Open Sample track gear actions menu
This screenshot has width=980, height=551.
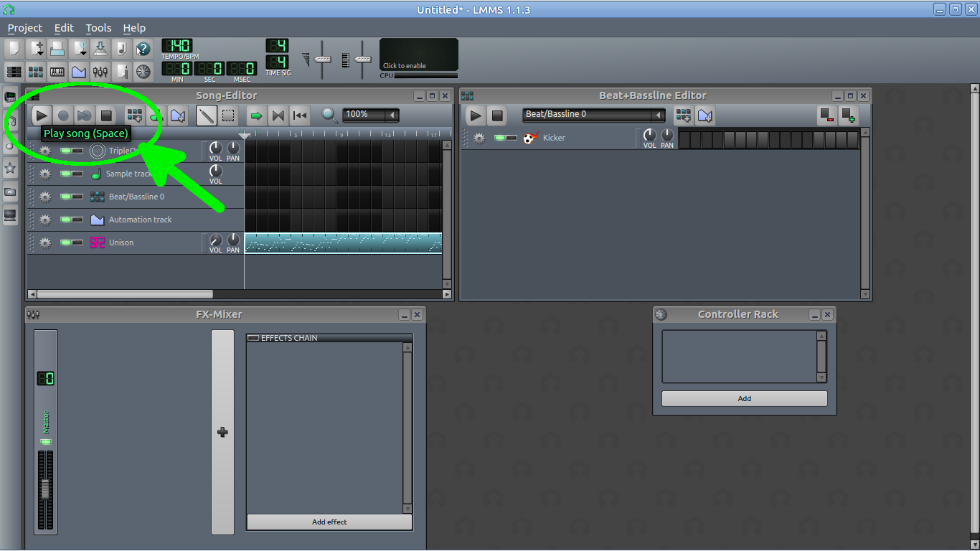point(45,174)
